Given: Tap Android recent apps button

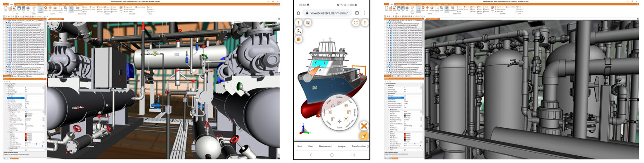Looking at the screenshot, I should [353, 155].
